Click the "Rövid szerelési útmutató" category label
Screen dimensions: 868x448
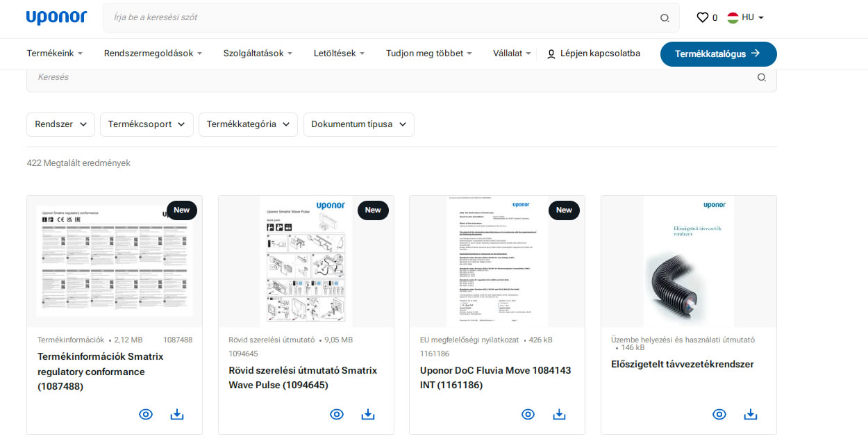(x=271, y=340)
